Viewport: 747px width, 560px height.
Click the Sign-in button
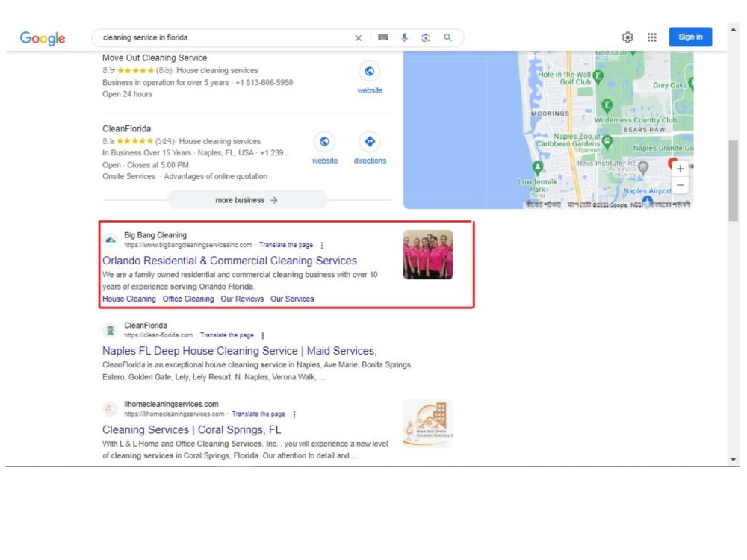(x=690, y=37)
